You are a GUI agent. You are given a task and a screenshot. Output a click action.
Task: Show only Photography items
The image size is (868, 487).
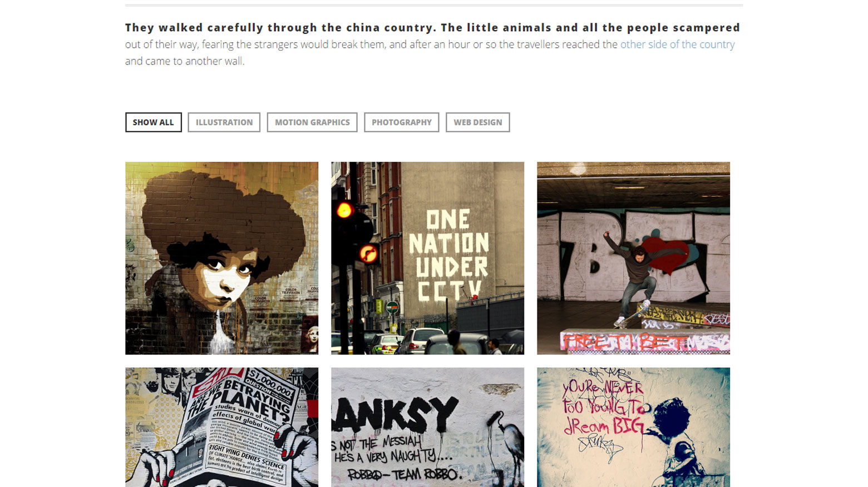coord(402,122)
